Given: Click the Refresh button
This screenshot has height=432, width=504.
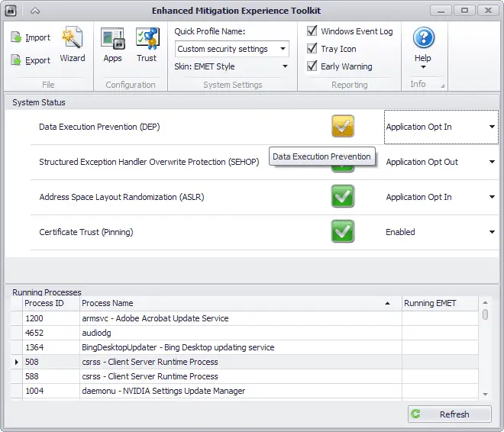Looking at the screenshot, I should pyautogui.click(x=449, y=414).
